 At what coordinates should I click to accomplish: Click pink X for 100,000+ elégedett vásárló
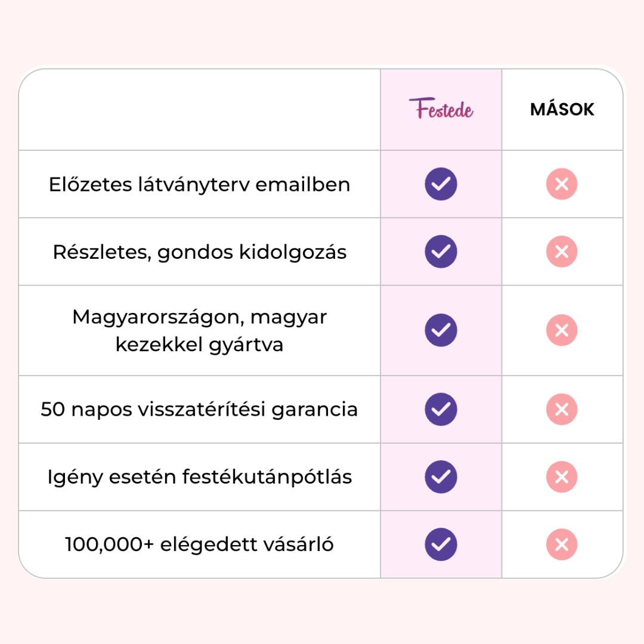[x=562, y=544]
